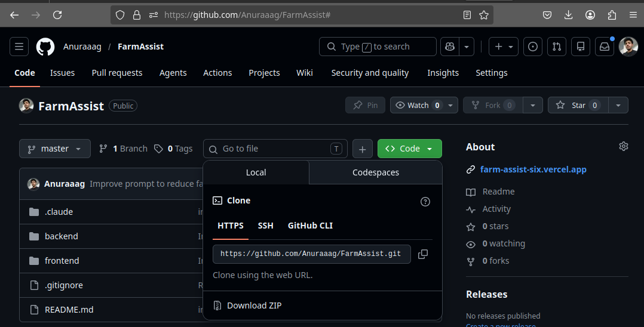Reload the page
Screen dimensions: 644x327
57,15
